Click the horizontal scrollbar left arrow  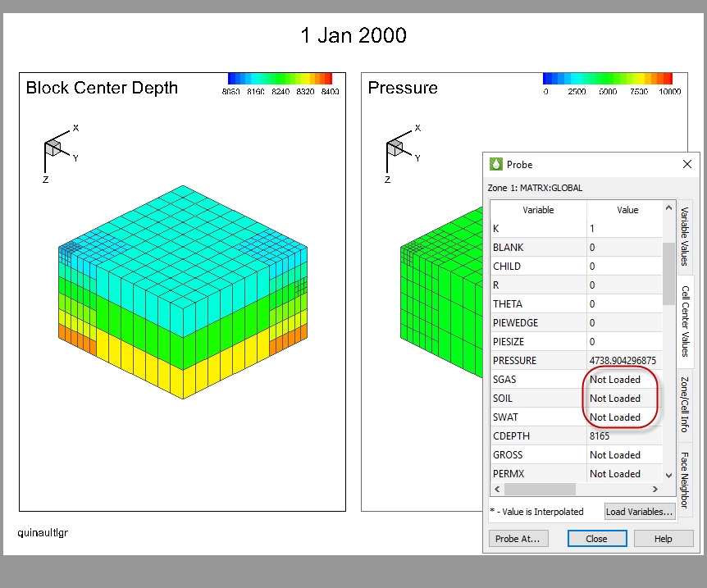[495, 489]
